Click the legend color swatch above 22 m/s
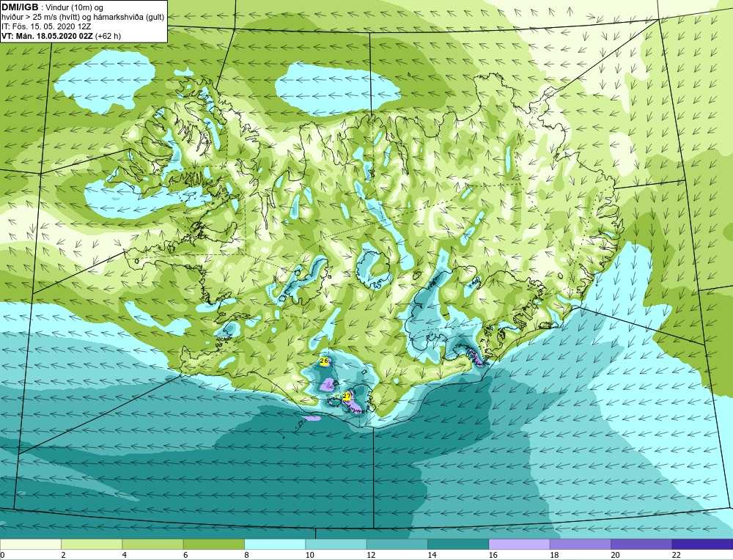 click(702, 544)
